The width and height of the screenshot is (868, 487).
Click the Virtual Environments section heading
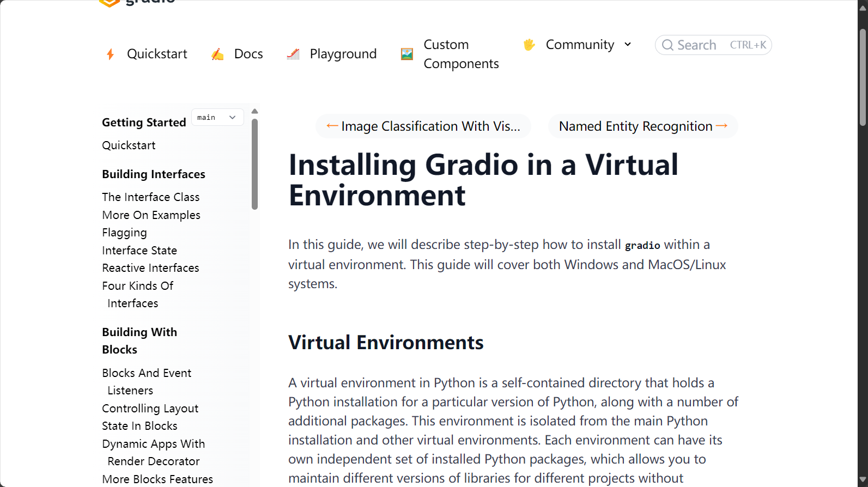[x=386, y=343]
